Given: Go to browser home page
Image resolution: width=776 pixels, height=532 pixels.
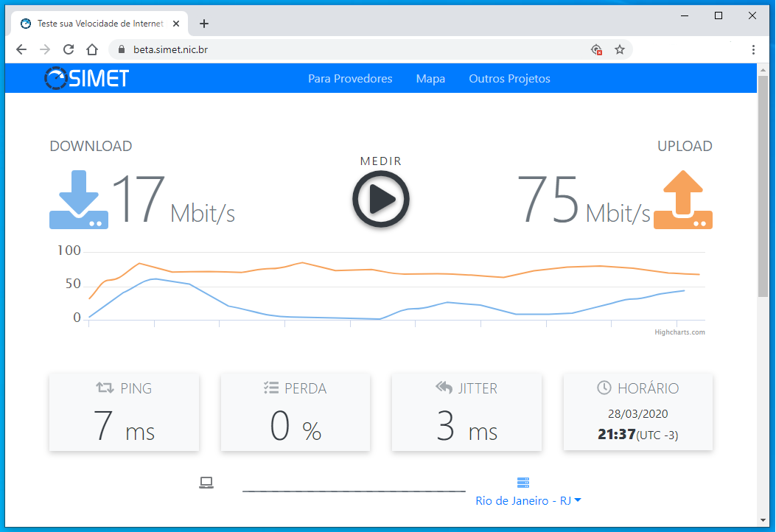Looking at the screenshot, I should (92, 49).
